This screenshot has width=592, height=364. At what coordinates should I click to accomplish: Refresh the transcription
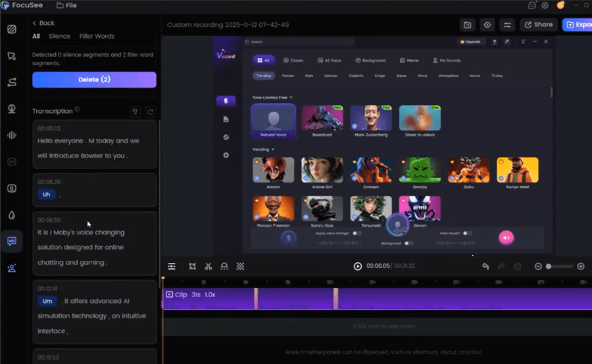point(151,112)
